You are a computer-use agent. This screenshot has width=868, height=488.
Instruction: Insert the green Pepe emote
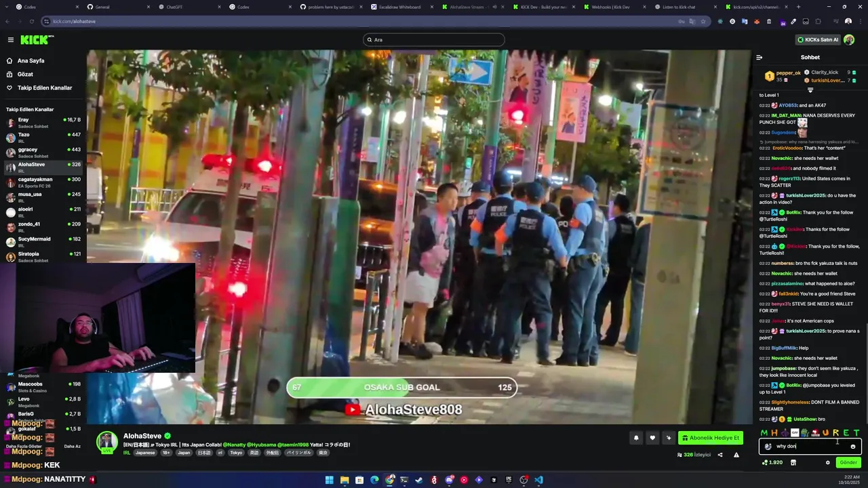[x=805, y=432]
